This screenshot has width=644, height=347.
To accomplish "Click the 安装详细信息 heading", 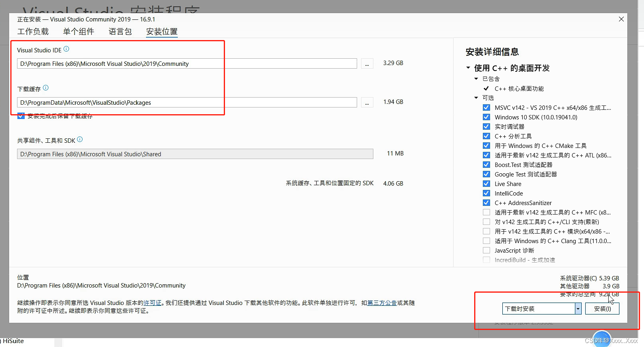I will 492,52.
